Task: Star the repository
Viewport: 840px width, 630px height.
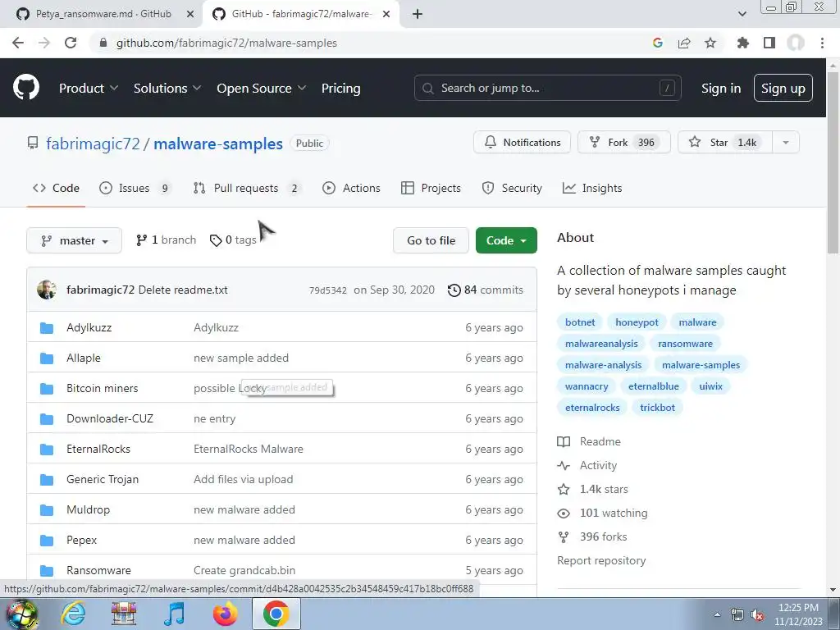Action: coord(725,143)
